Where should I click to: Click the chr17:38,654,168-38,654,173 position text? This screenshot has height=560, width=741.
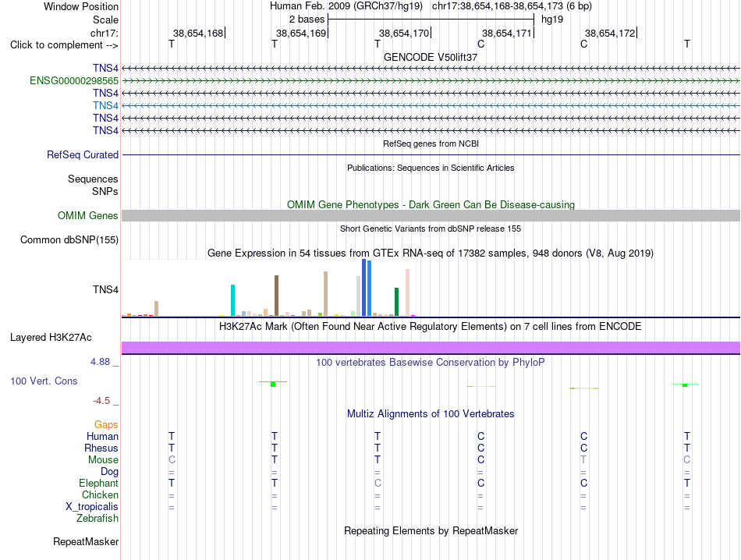click(x=512, y=6)
